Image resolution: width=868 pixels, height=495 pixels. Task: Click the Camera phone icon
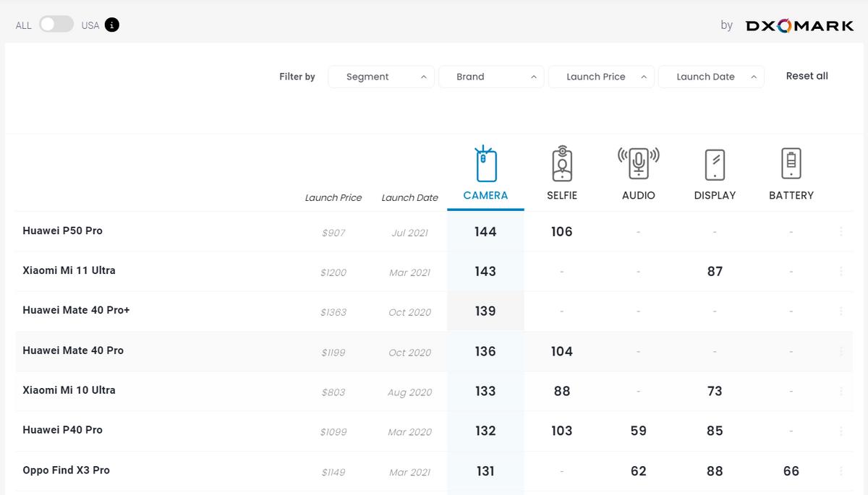click(x=485, y=164)
